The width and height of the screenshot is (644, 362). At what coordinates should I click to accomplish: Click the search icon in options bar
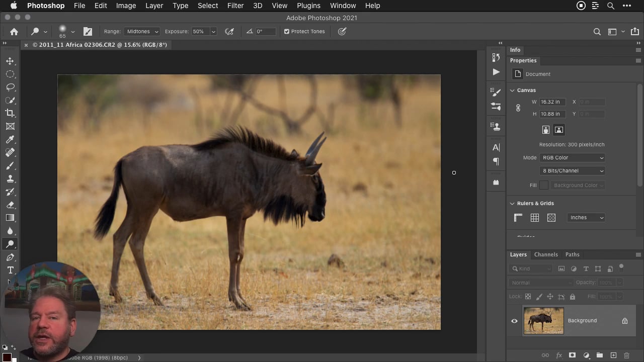597,32
